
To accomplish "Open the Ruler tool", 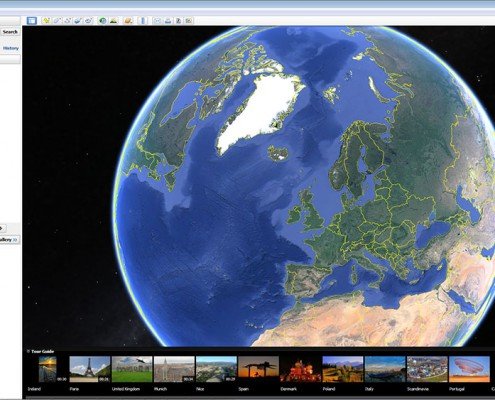I will click(143, 21).
